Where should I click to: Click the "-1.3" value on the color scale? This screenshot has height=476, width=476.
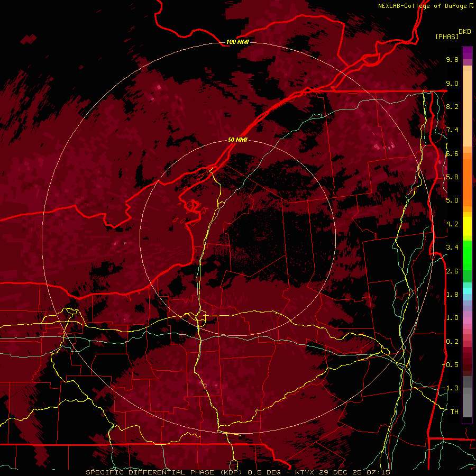pyautogui.click(x=451, y=388)
